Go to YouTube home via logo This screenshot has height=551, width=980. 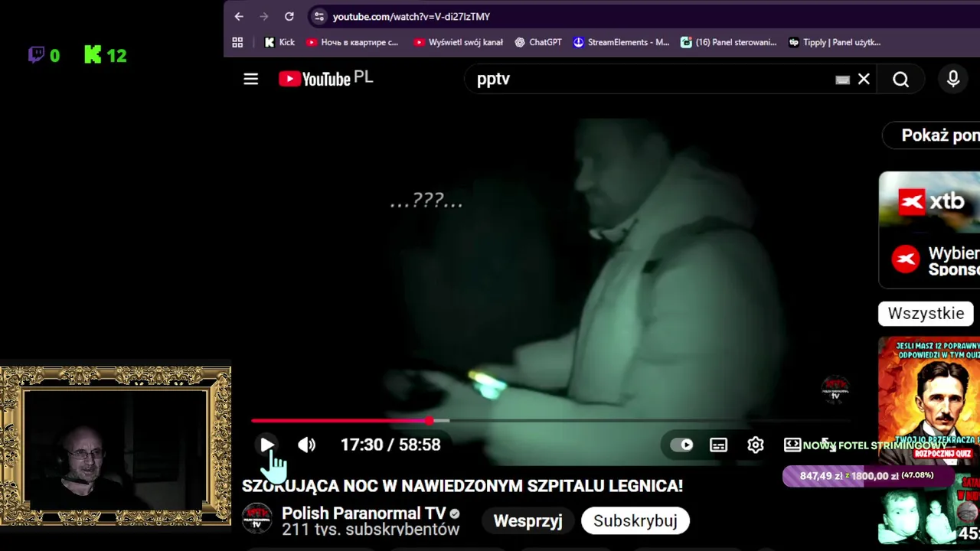point(325,79)
